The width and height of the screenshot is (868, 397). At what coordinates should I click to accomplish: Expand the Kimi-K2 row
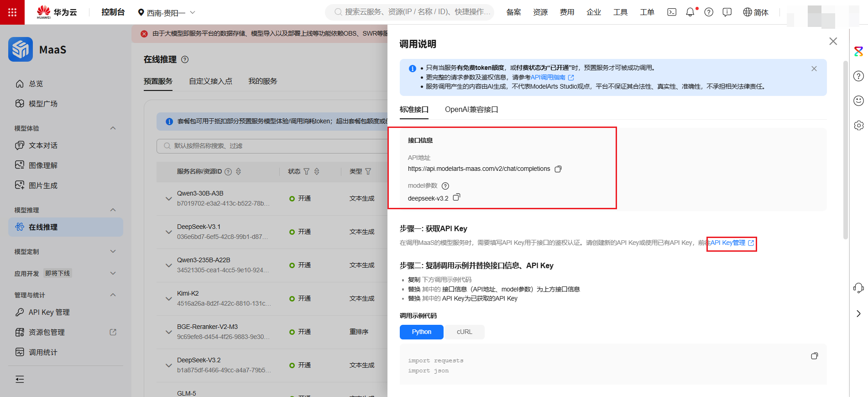pyautogui.click(x=168, y=299)
